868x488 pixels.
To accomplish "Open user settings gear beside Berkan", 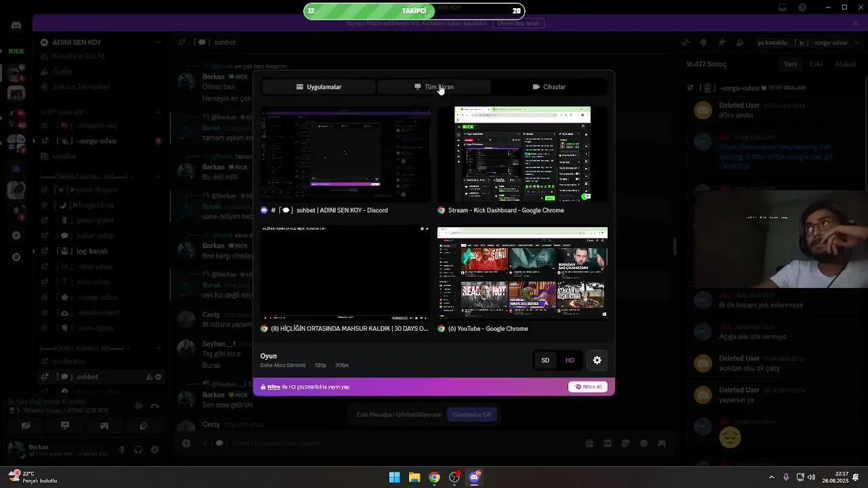I will 155,449.
